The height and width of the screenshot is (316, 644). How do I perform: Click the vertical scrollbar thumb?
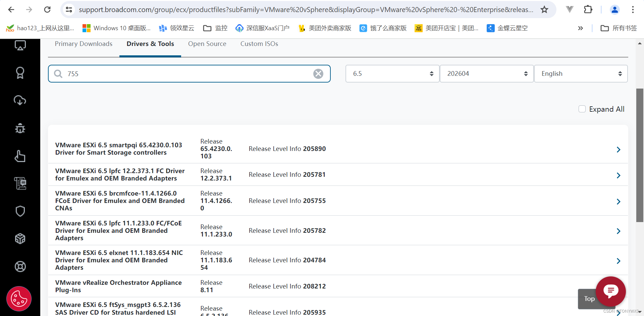tap(640, 155)
